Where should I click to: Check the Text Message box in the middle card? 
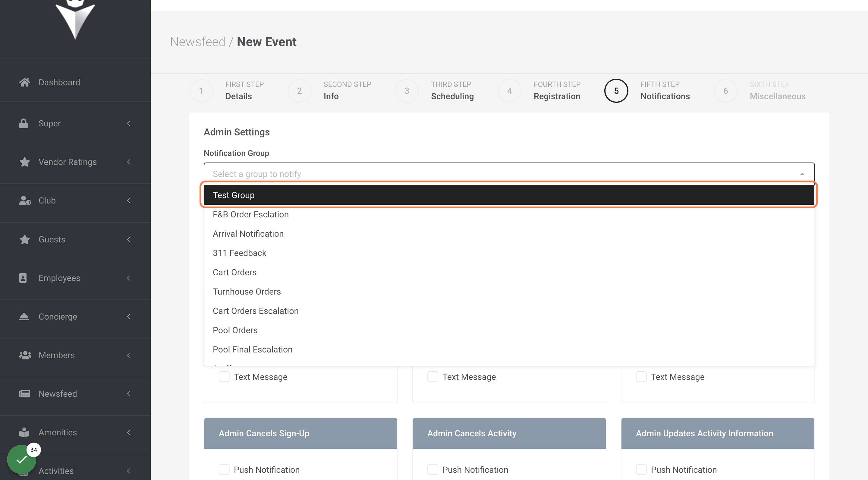[433, 377]
